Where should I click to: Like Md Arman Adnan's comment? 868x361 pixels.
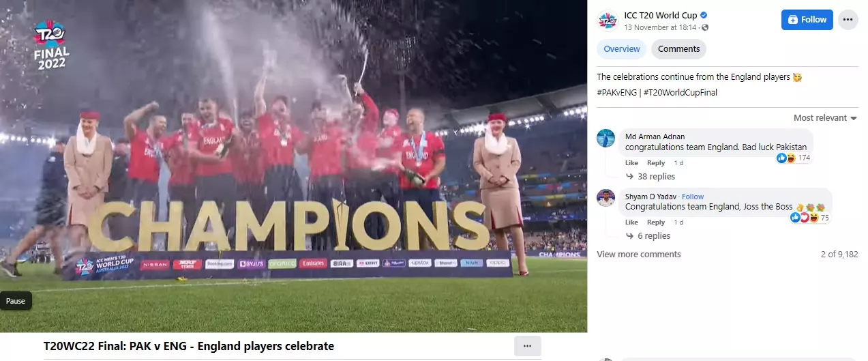(631, 163)
